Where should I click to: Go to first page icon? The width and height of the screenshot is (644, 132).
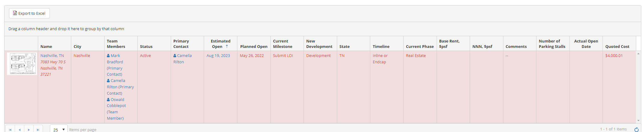click(x=10, y=130)
